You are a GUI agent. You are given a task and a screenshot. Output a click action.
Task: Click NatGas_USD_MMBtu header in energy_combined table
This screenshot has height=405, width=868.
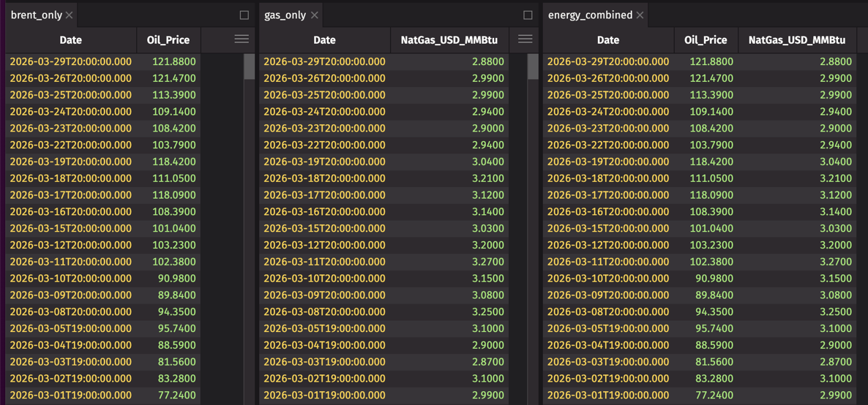click(x=797, y=40)
